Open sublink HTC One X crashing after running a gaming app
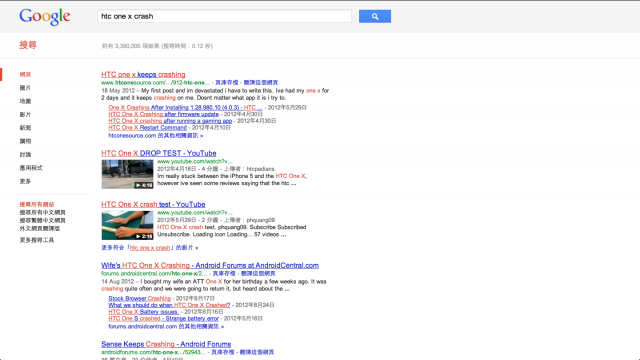 (x=170, y=121)
